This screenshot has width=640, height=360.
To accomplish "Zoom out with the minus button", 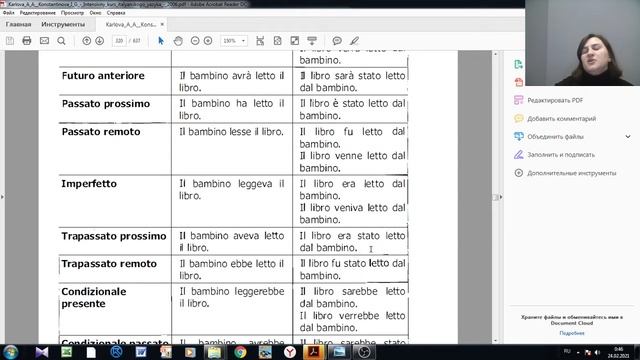I will click(x=195, y=41).
